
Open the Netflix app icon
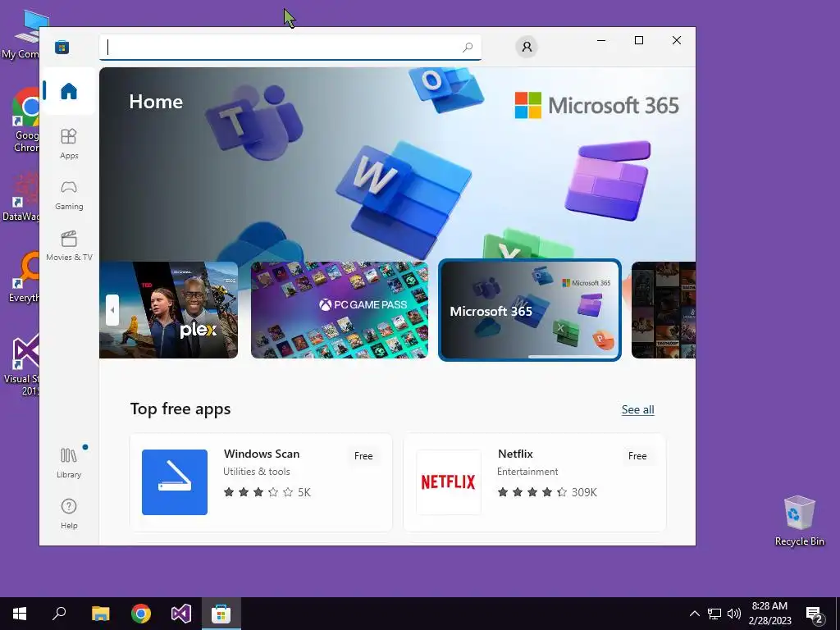click(449, 482)
